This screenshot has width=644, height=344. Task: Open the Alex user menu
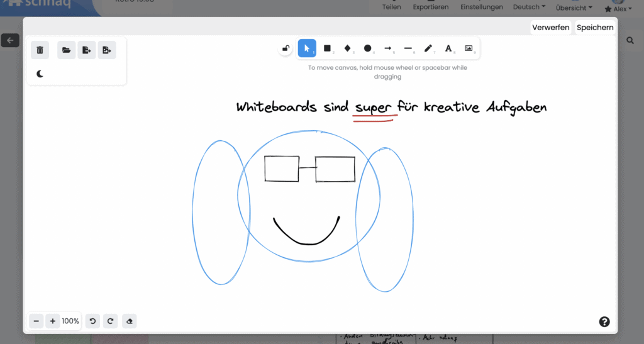click(x=618, y=9)
